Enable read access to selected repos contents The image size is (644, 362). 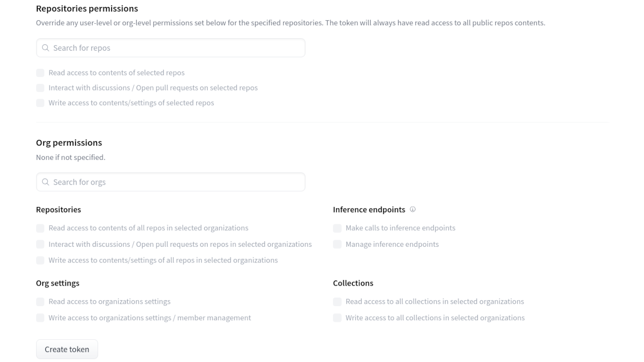(x=40, y=73)
